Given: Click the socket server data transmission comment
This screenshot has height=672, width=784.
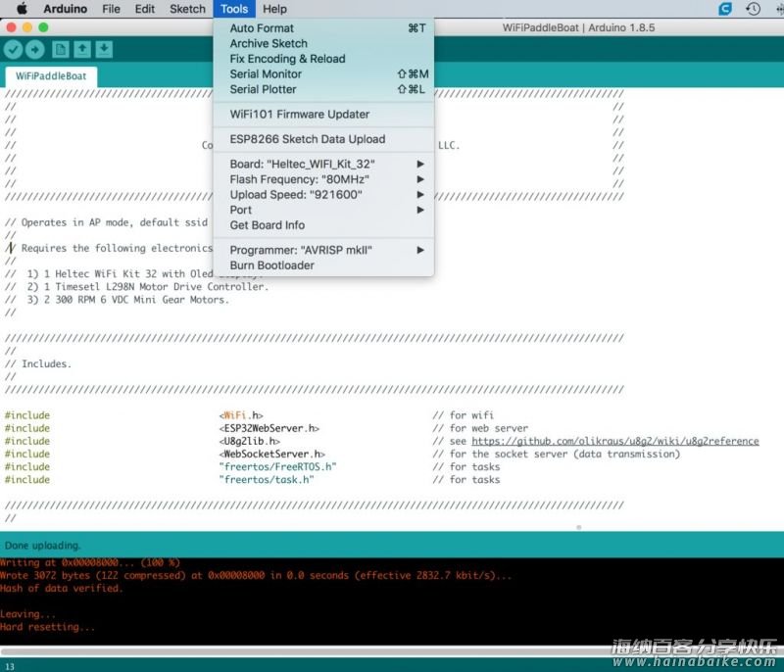Looking at the screenshot, I should 557,455.
